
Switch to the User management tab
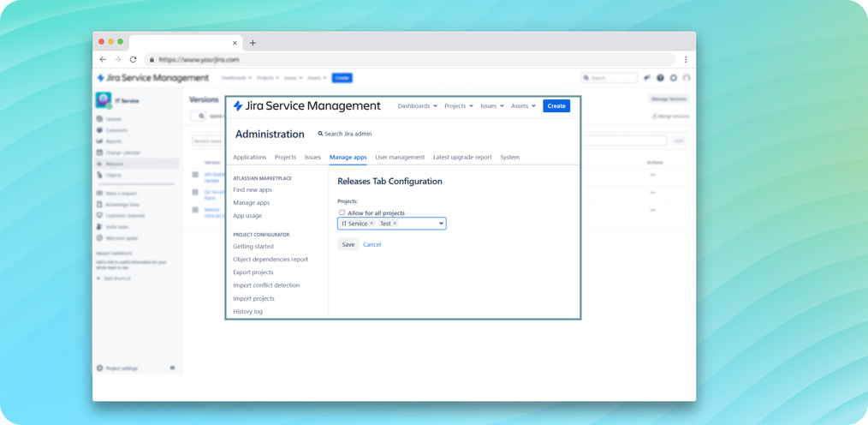click(400, 158)
